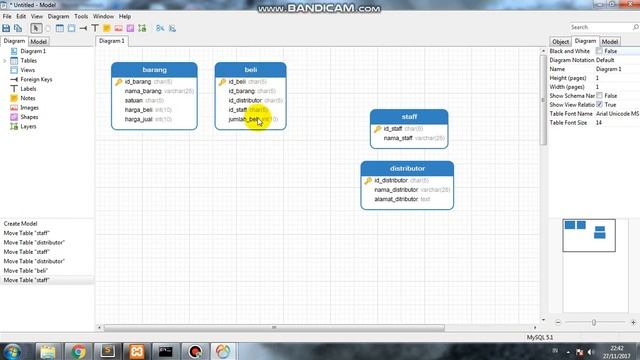Select the yellow Note tool

coord(107,28)
